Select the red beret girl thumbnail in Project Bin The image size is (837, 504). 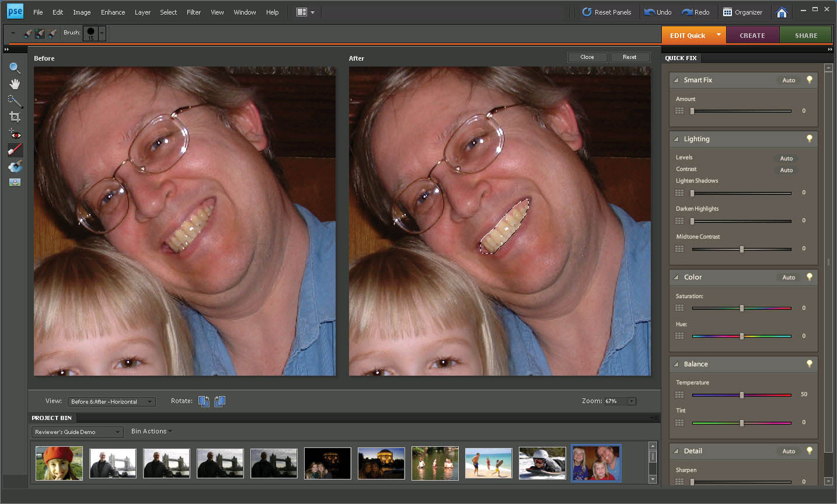(59, 463)
